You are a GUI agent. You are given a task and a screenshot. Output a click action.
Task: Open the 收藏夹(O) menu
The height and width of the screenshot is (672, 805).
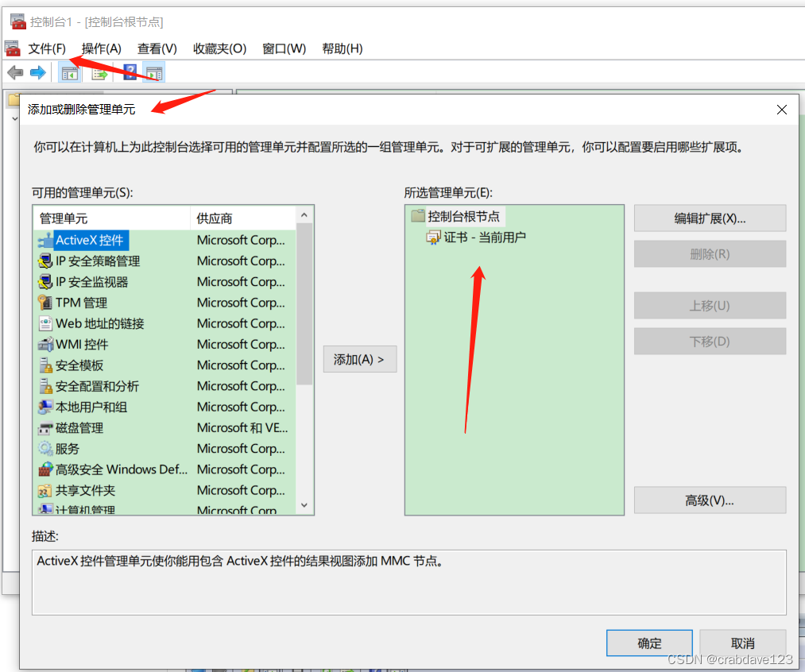click(220, 48)
